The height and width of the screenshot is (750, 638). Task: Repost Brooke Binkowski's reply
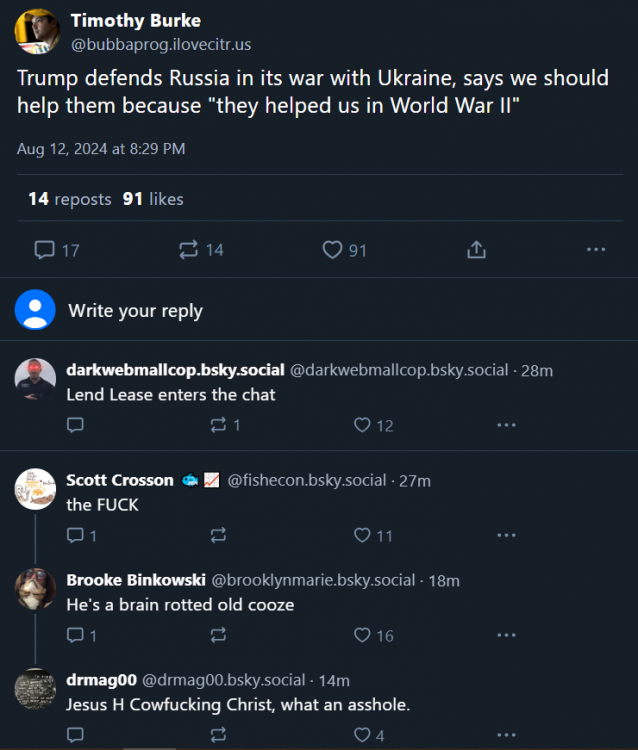[x=219, y=635]
